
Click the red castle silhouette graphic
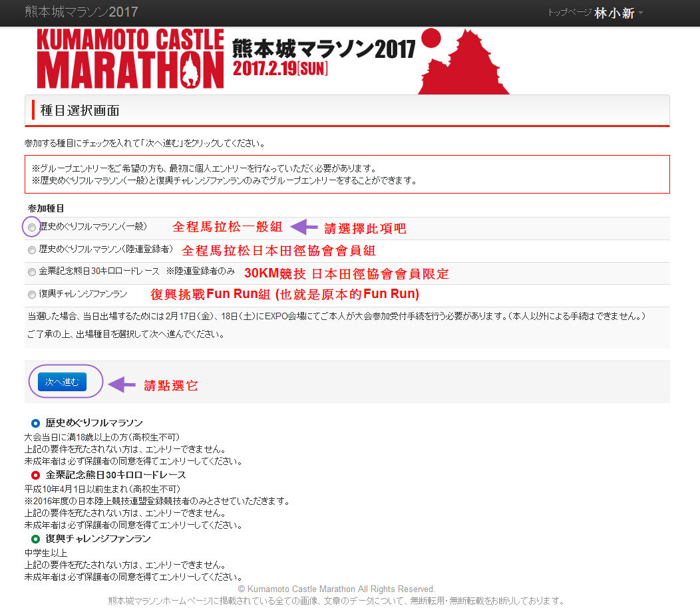point(463,62)
